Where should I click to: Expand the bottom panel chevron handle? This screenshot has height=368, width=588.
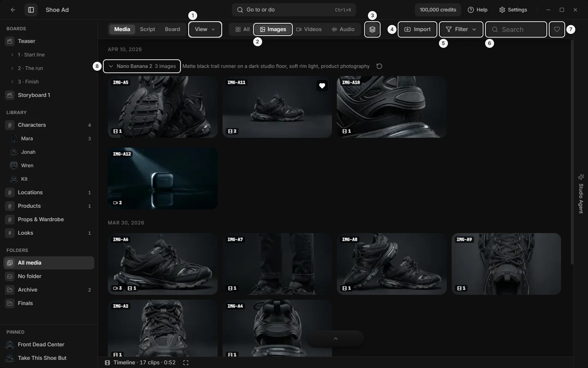(336, 339)
